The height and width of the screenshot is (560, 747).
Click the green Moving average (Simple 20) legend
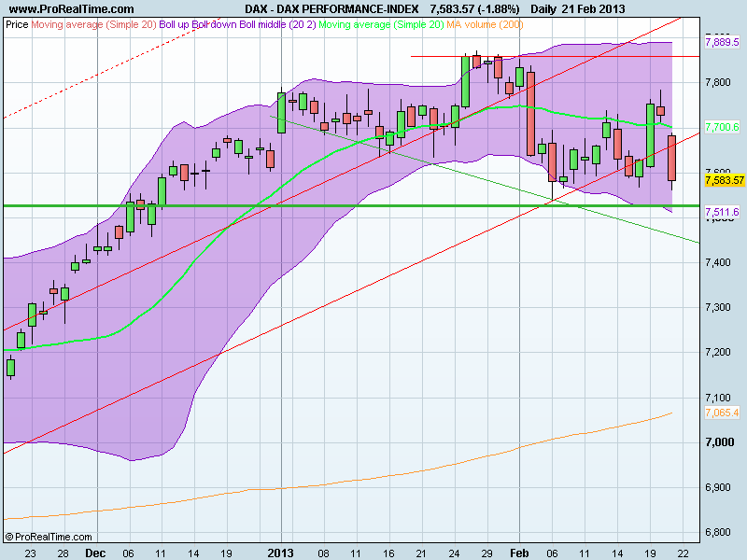click(381, 24)
